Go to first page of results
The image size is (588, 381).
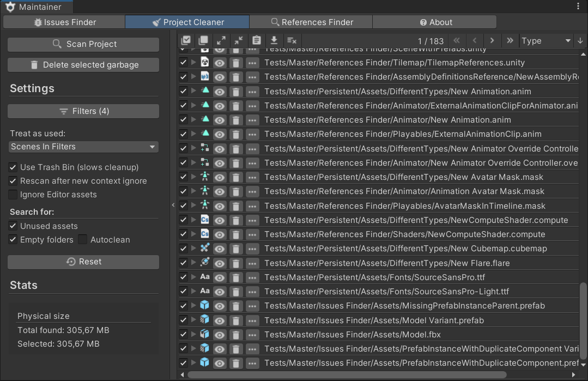456,40
